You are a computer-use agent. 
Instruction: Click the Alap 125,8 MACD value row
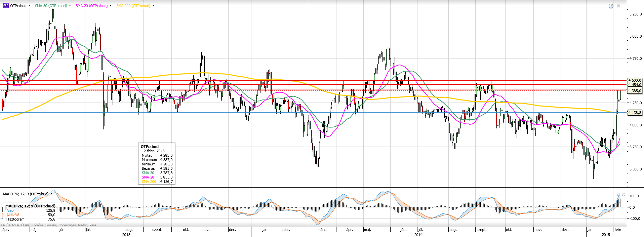tap(31, 210)
